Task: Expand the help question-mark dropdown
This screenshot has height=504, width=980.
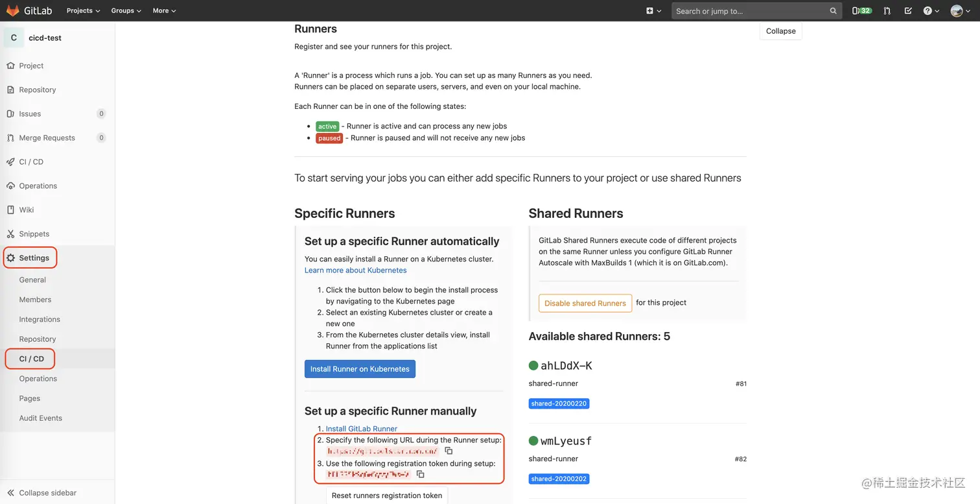Action: pos(931,10)
